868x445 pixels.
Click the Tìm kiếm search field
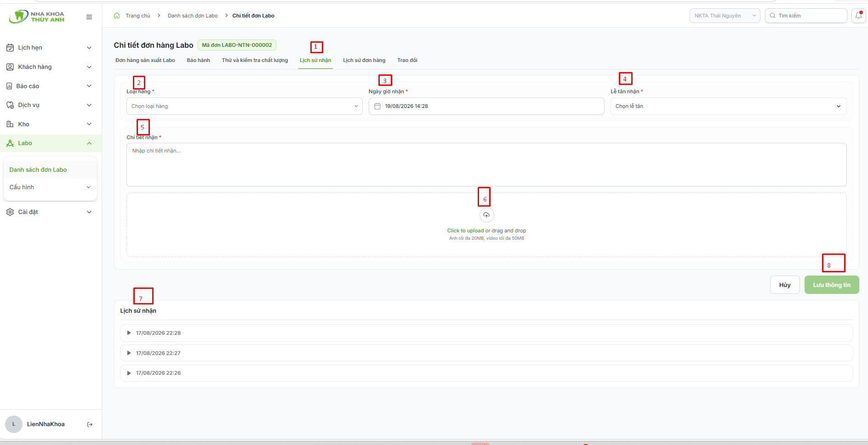806,16
